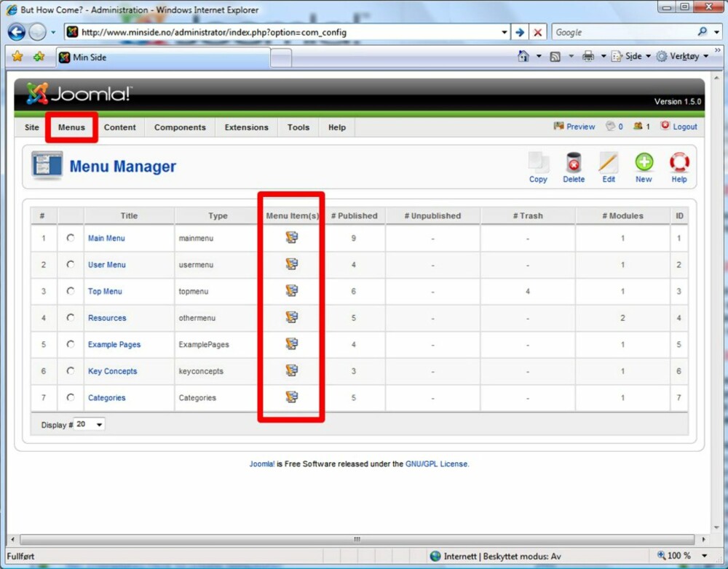Open Menu Items icon for Resources row
The width and height of the screenshot is (728, 569).
coord(292,317)
